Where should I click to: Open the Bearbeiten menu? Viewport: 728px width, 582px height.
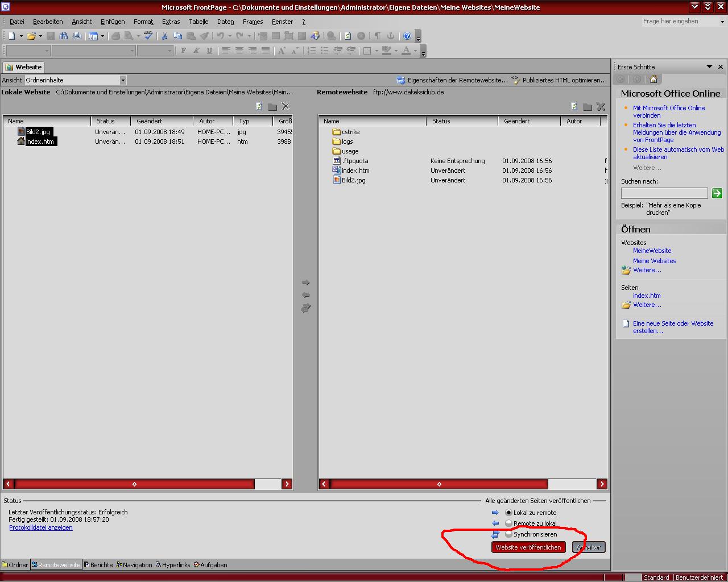[48, 22]
